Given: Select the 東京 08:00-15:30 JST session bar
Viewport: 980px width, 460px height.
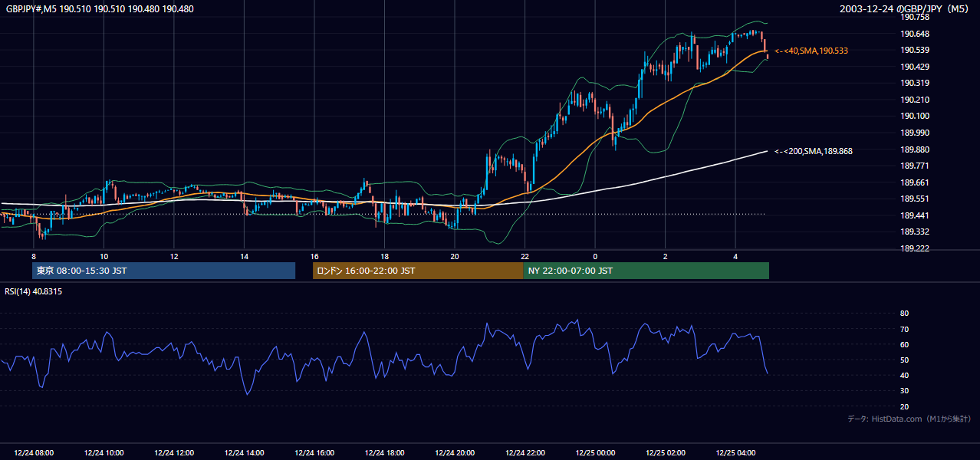Looking at the screenshot, I should (x=163, y=271).
